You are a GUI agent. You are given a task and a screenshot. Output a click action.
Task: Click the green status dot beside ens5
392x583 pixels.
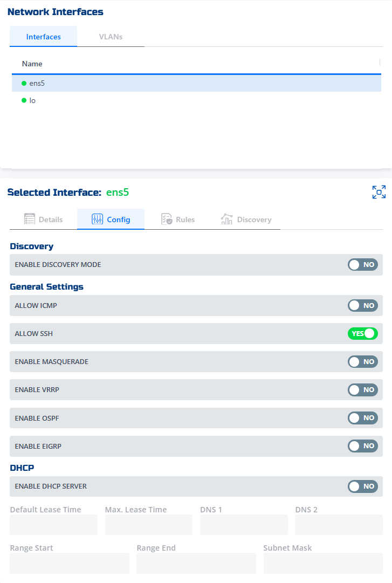pyautogui.click(x=23, y=83)
